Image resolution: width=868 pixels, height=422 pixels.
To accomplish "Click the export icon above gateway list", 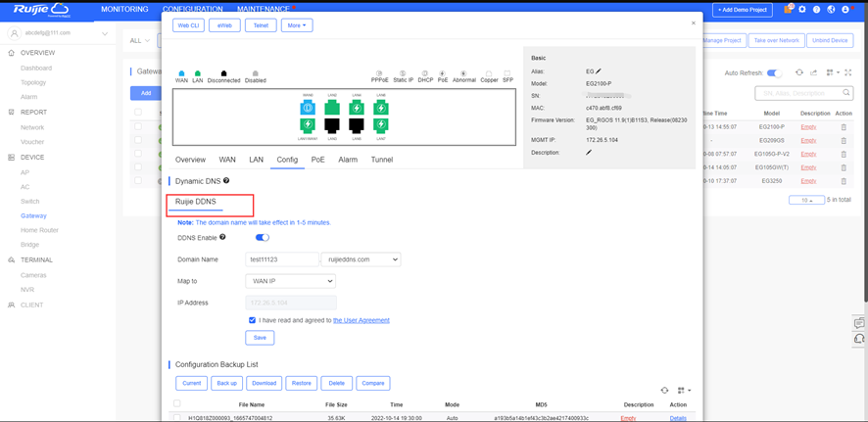I will point(813,72).
